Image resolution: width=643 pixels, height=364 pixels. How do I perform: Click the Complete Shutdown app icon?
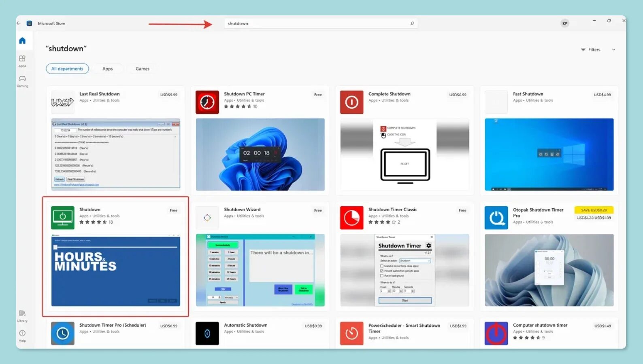(x=352, y=102)
